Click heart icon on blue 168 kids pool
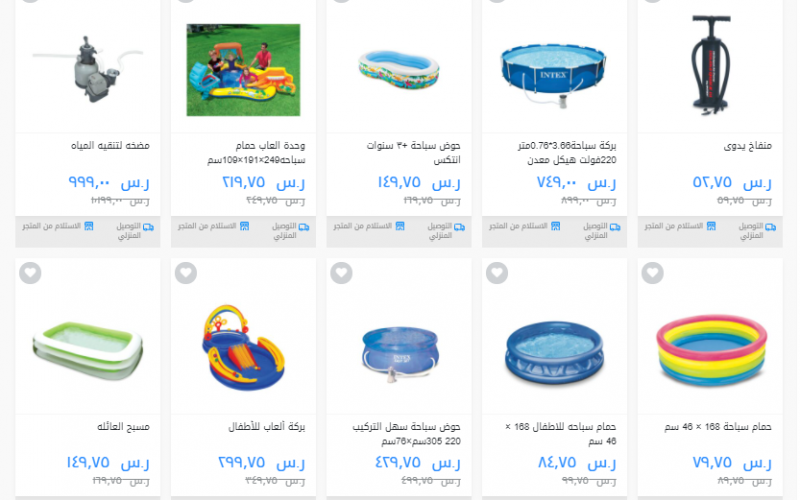Image resolution: width=800 pixels, height=500 pixels. (x=497, y=273)
